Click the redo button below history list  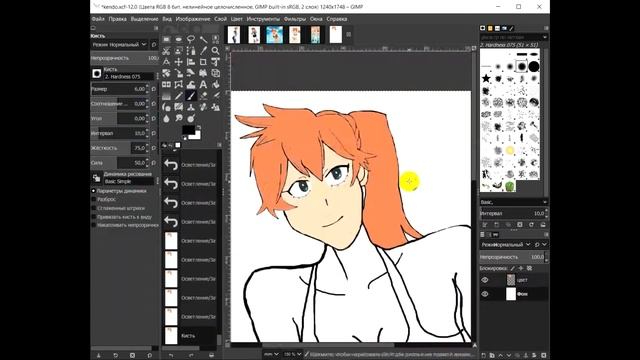click(191, 356)
